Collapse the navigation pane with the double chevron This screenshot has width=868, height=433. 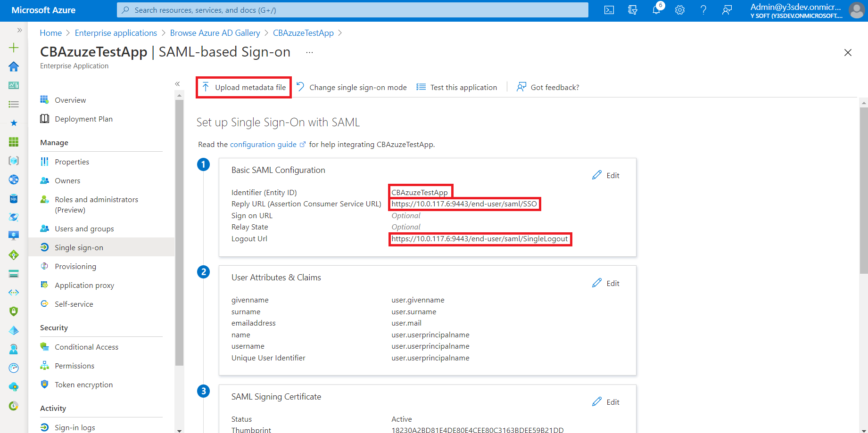(178, 84)
